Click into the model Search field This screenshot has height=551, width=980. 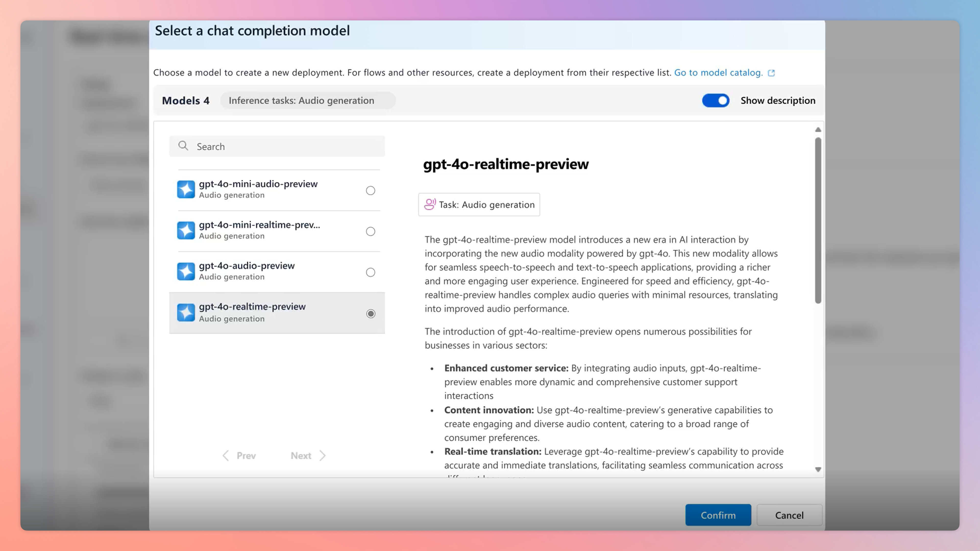pos(277,146)
